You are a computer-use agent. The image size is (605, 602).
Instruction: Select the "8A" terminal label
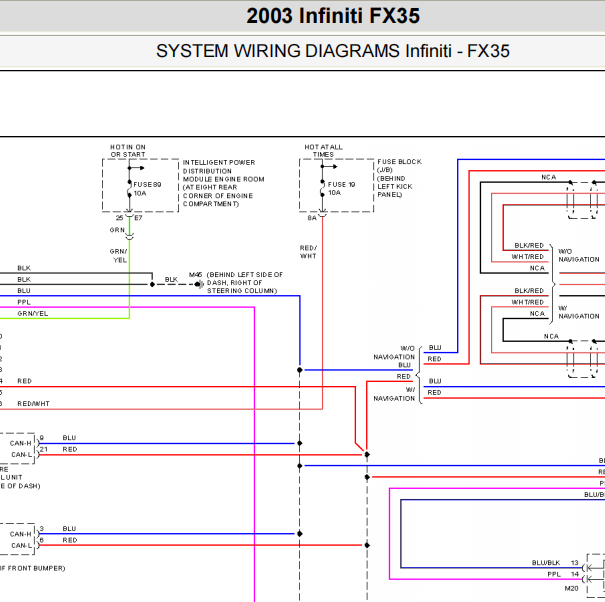point(312,218)
